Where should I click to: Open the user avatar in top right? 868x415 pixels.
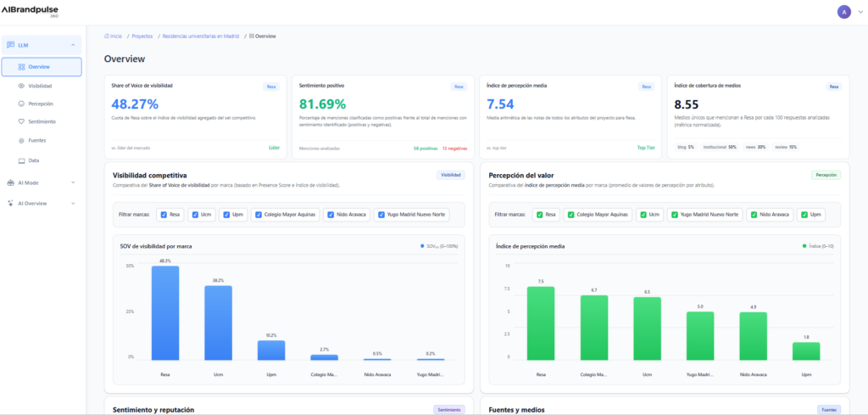tap(843, 12)
